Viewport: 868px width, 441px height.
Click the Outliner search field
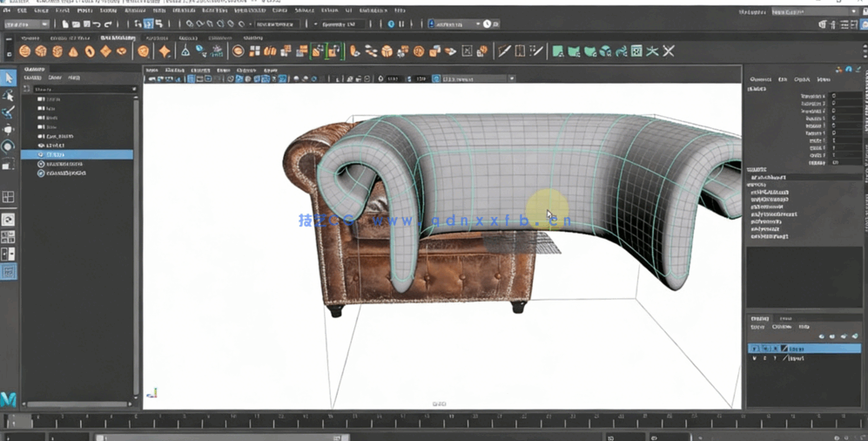pyautogui.click(x=84, y=89)
